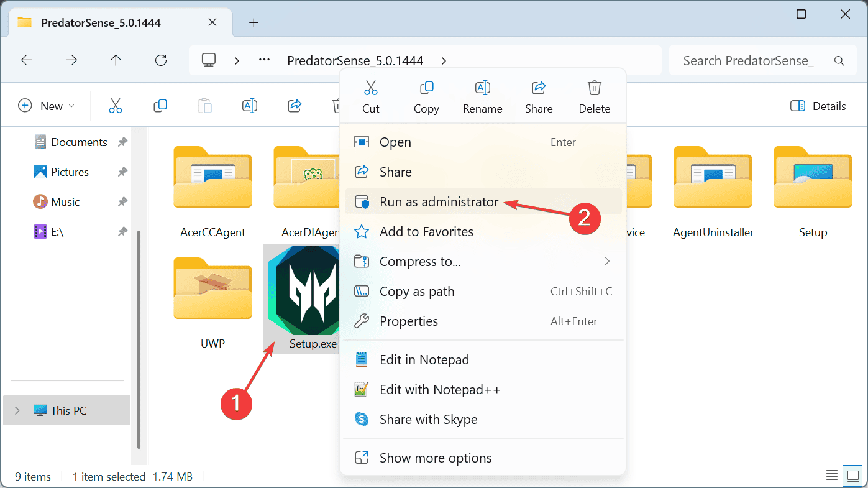This screenshot has height=488, width=868.
Task: Switch to details list view icon
Action: click(832, 476)
